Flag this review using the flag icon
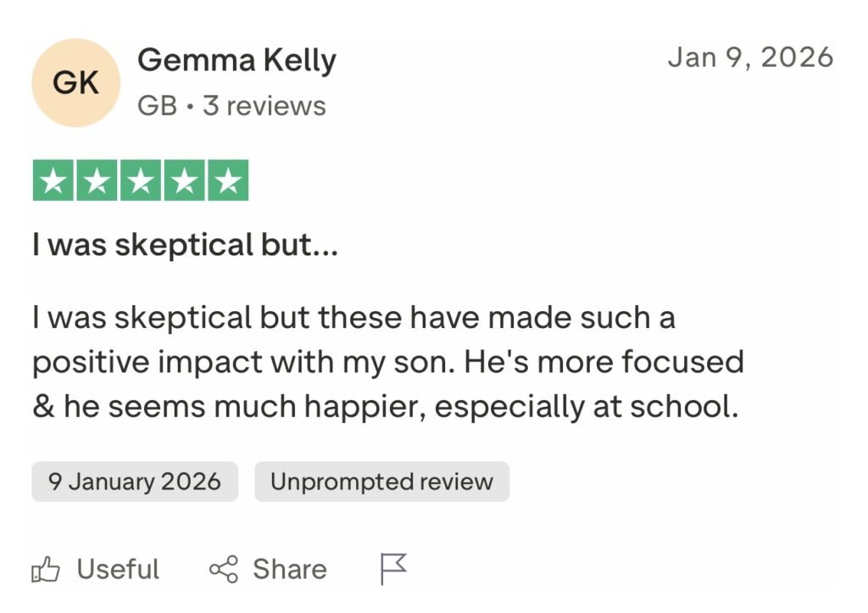 (x=393, y=569)
